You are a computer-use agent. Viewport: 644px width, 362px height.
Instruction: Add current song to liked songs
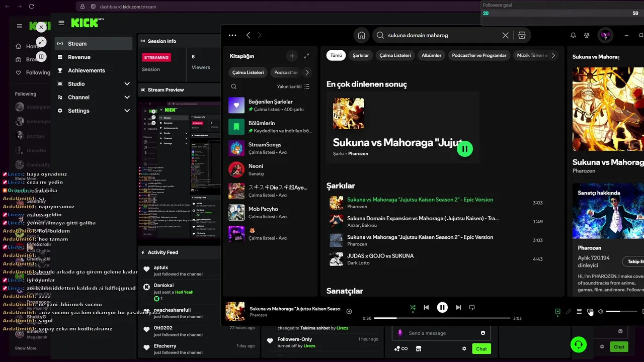349,311
